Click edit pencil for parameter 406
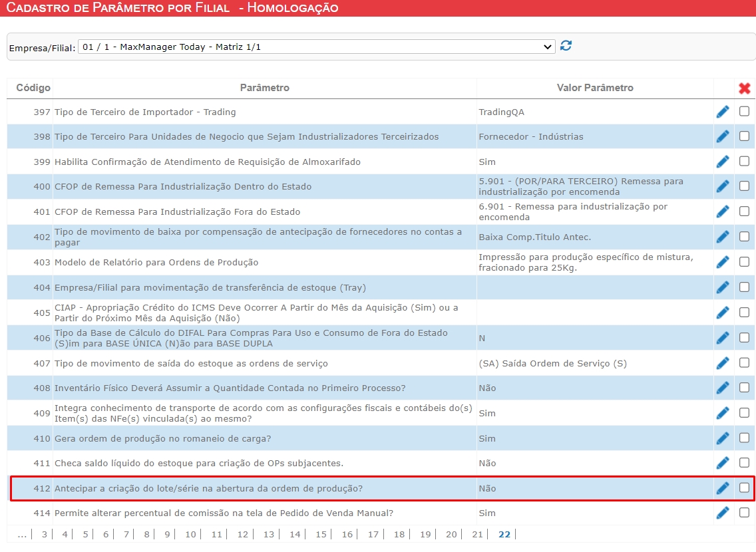756x552 pixels. [x=723, y=338]
